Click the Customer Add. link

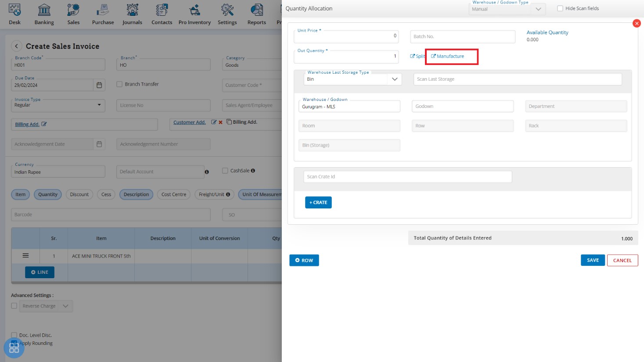pos(190,122)
